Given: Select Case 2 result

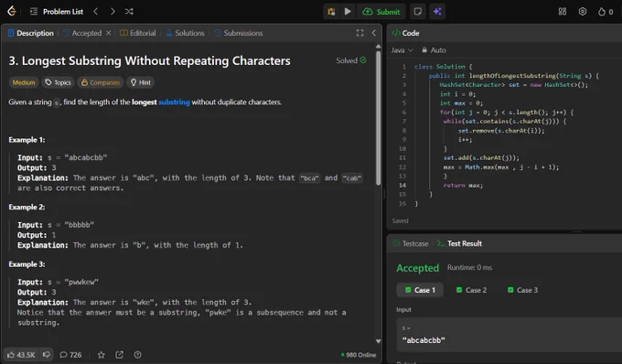Looking at the screenshot, I should click(x=471, y=290).
